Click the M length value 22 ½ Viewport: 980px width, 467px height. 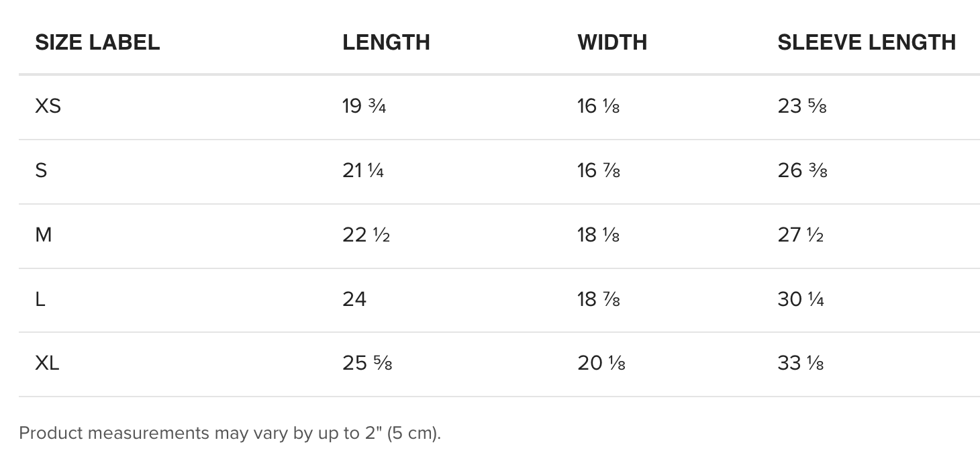click(366, 235)
